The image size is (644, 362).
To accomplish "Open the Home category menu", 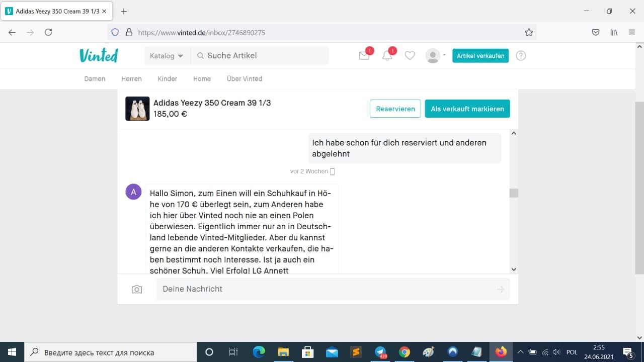I will point(202,79).
